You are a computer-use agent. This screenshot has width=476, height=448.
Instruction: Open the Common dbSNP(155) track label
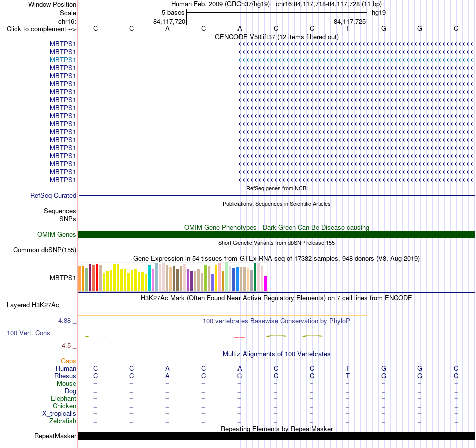tap(45, 250)
